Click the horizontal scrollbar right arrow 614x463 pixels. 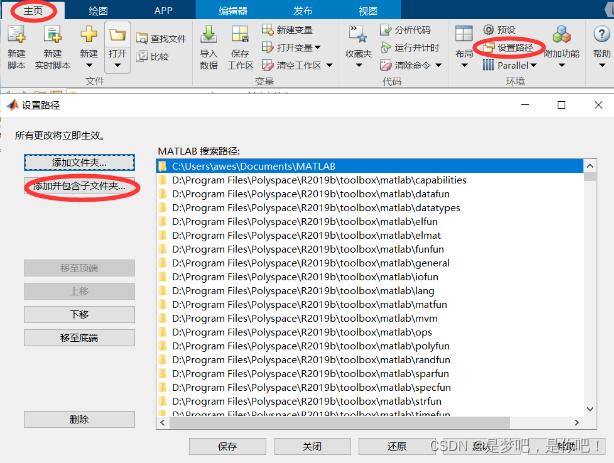pos(576,422)
